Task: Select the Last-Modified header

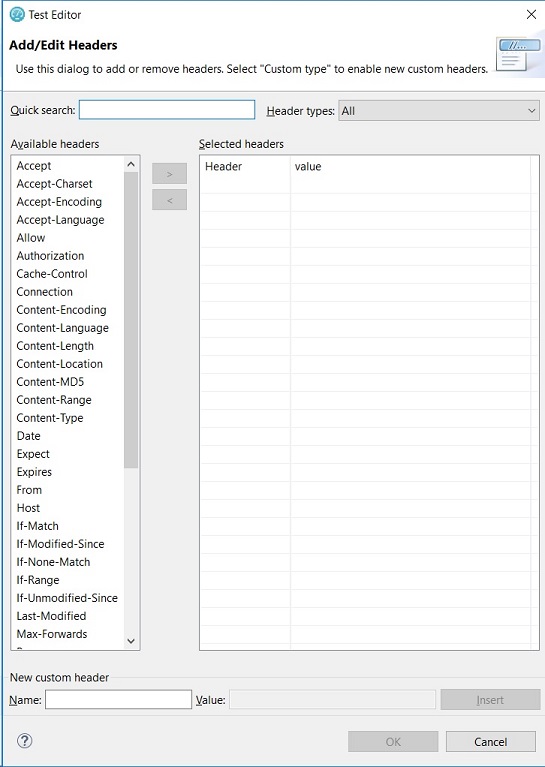Action: coord(51,616)
